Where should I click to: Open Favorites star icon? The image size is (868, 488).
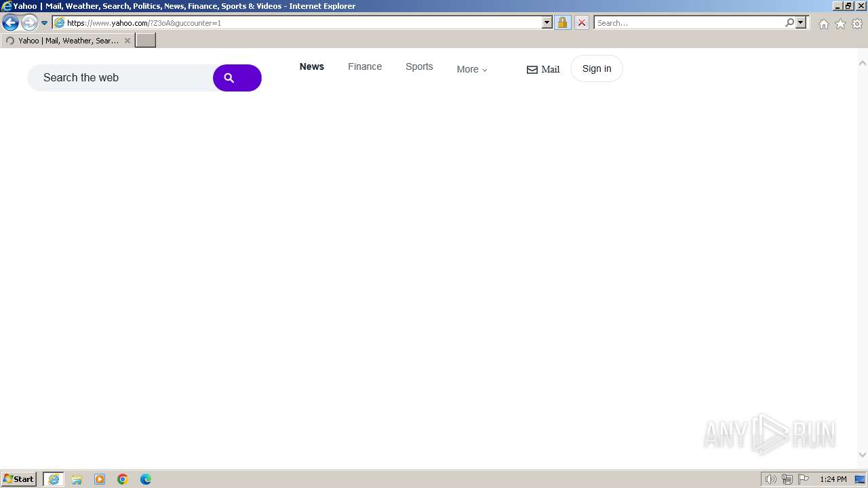tap(840, 24)
